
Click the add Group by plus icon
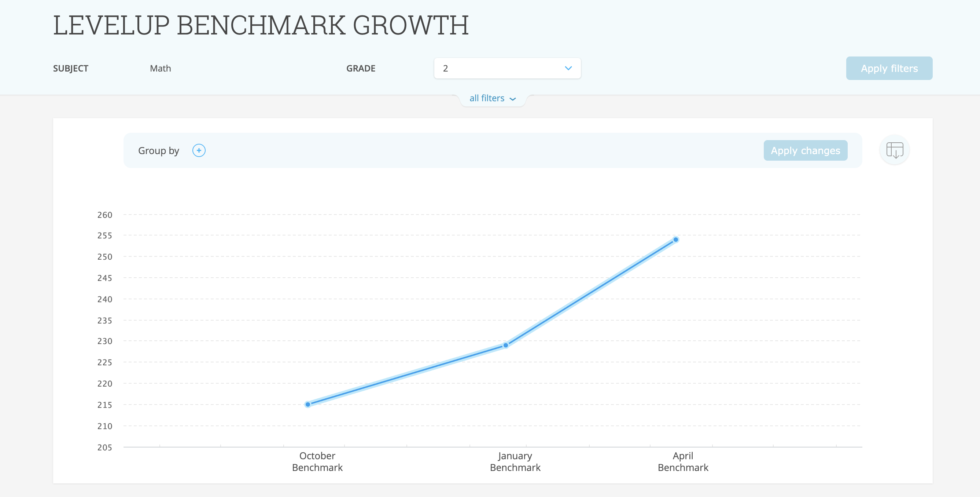tap(199, 150)
